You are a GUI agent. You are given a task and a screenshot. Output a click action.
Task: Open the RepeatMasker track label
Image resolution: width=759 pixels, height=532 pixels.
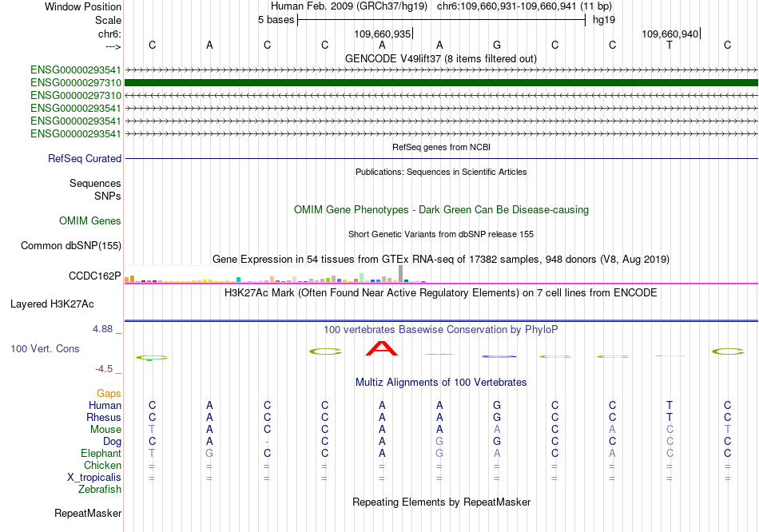[88, 513]
